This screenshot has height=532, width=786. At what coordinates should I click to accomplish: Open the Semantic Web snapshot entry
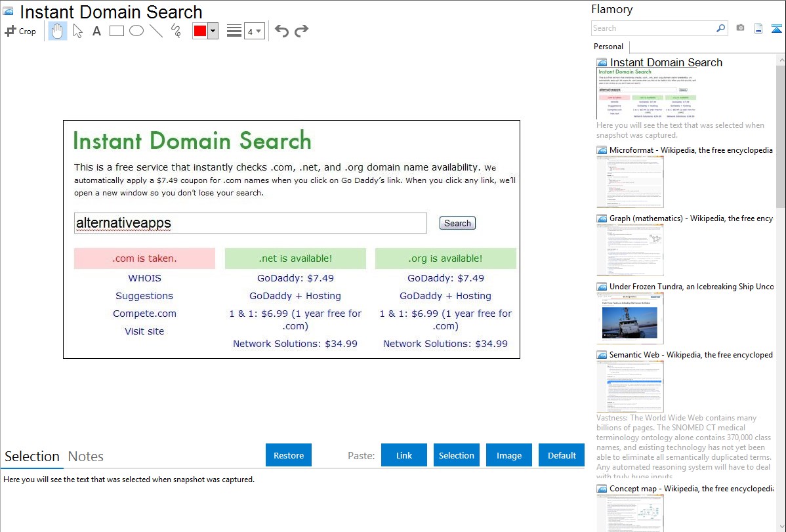pos(691,354)
